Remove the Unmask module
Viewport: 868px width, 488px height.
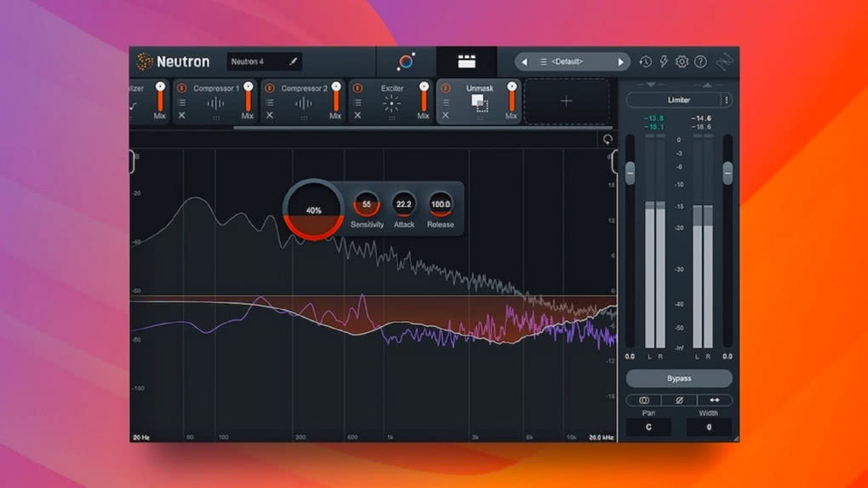(446, 115)
